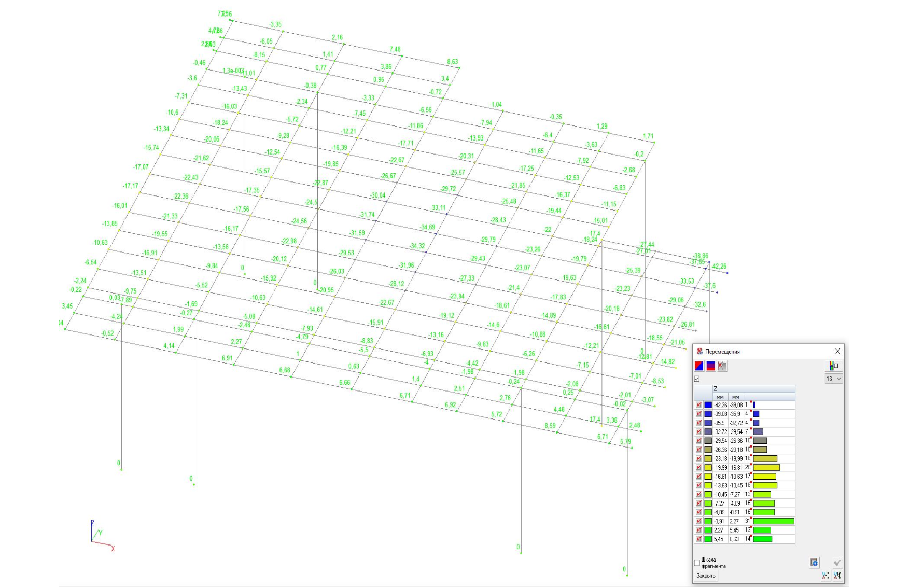
Task: Click the color swatch for -16,81 to -13,63
Action: pyautogui.click(x=708, y=477)
